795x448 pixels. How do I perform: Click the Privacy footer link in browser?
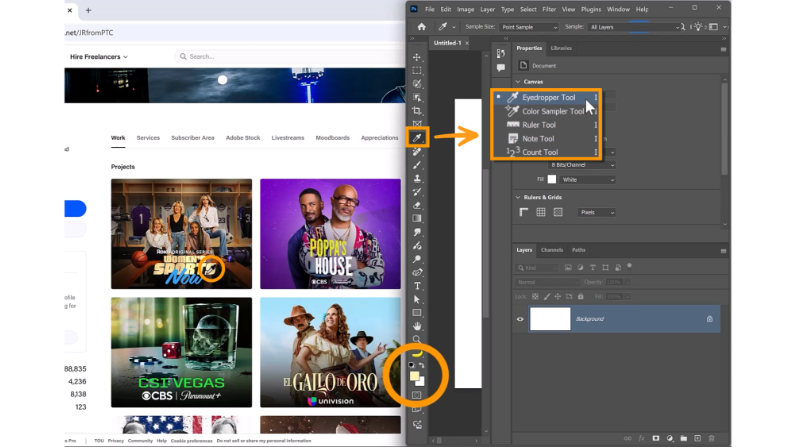(116, 441)
